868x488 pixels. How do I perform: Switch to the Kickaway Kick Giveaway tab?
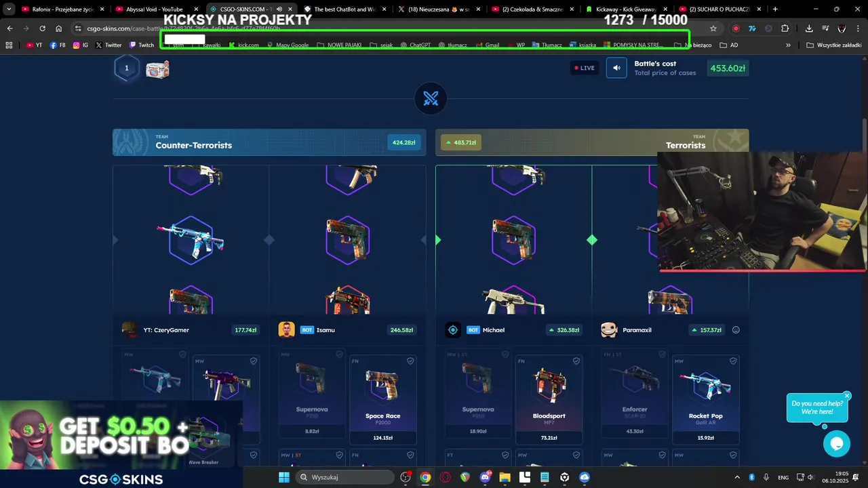tap(626, 9)
